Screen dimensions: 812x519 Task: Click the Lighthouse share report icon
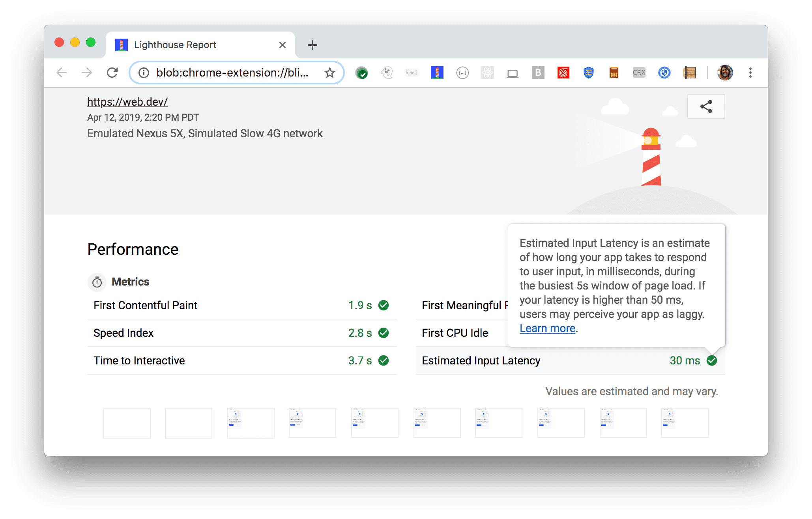706,106
